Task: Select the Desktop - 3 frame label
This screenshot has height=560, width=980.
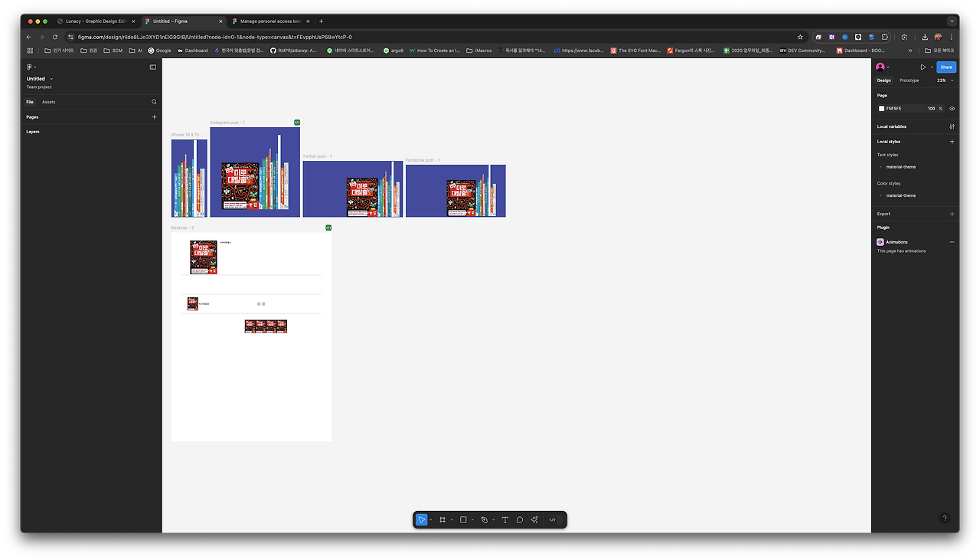Action: click(182, 228)
